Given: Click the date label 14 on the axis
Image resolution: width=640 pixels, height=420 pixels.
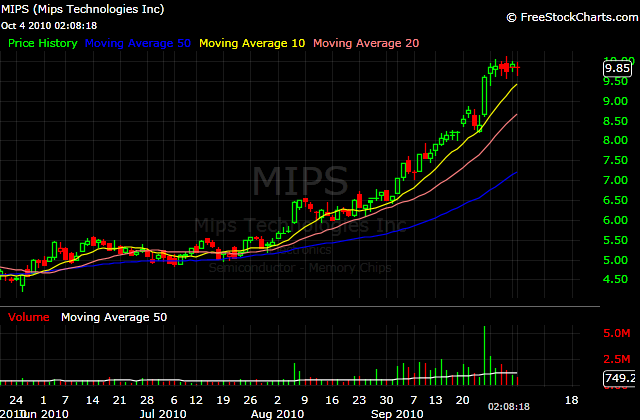Looking at the screenshot, I should click(92, 400).
